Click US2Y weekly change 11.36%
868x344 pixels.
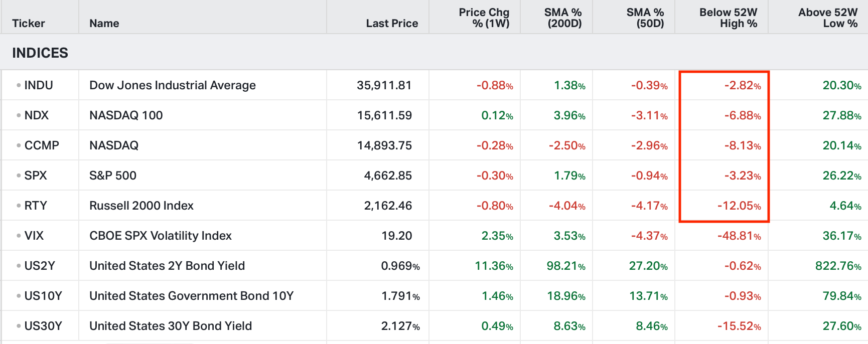494,266
